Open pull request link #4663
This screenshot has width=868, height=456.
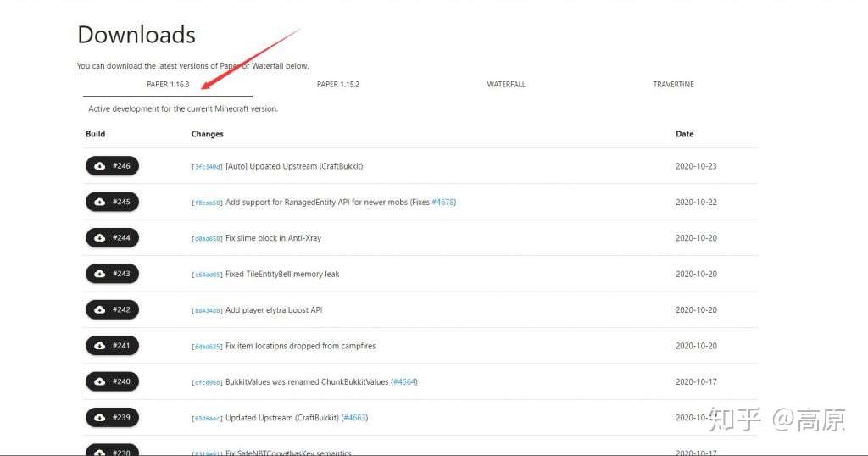[x=354, y=418]
